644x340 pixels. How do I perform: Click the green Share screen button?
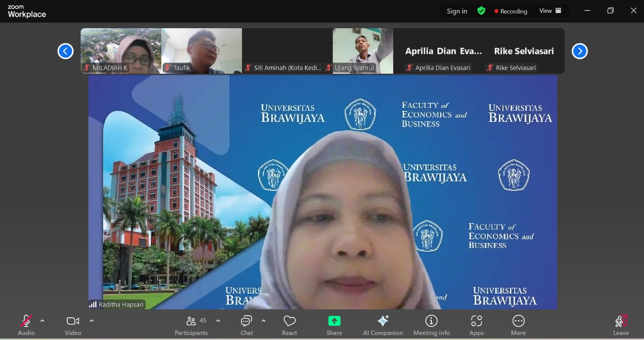[334, 325]
